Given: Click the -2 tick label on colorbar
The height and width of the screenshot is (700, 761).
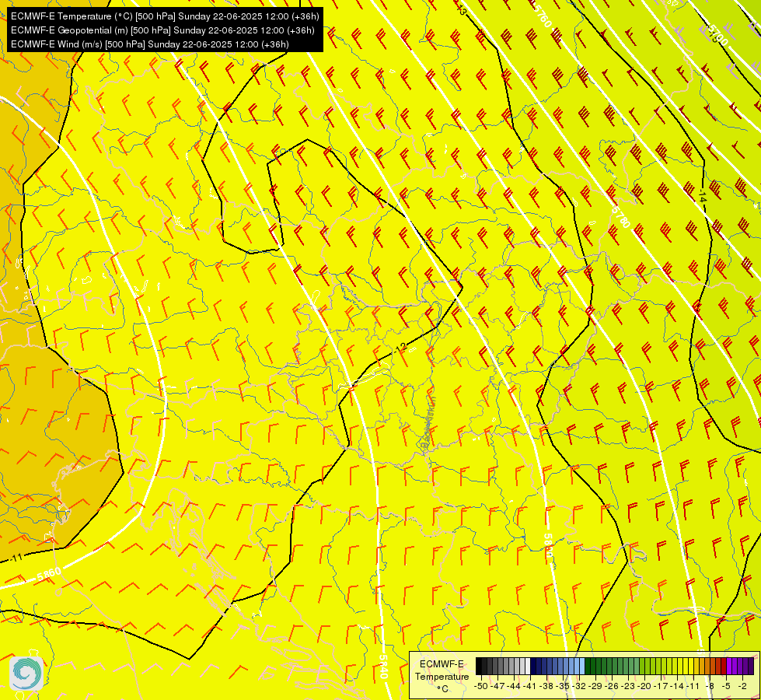Looking at the screenshot, I should click(742, 687).
